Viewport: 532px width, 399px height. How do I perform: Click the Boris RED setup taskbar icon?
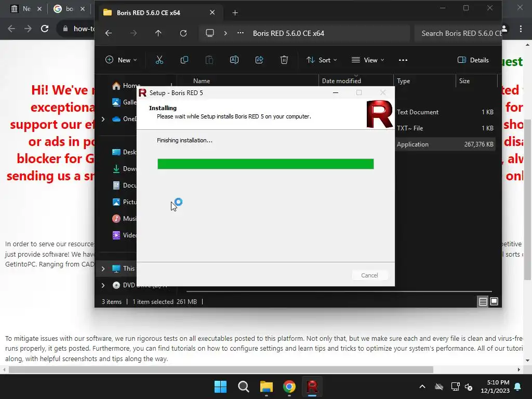tap(312, 387)
